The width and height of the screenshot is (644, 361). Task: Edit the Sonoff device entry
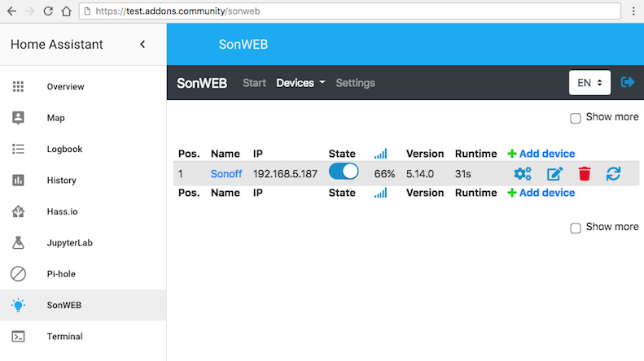pyautogui.click(x=554, y=173)
